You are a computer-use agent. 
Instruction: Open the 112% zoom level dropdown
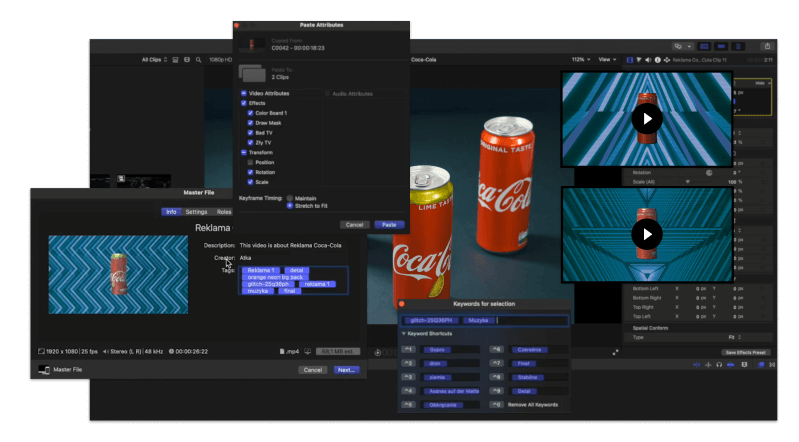tap(579, 60)
